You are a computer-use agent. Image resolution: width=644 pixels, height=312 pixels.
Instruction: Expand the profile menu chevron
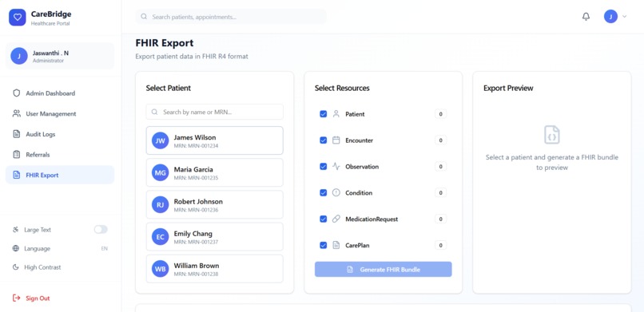tap(625, 17)
